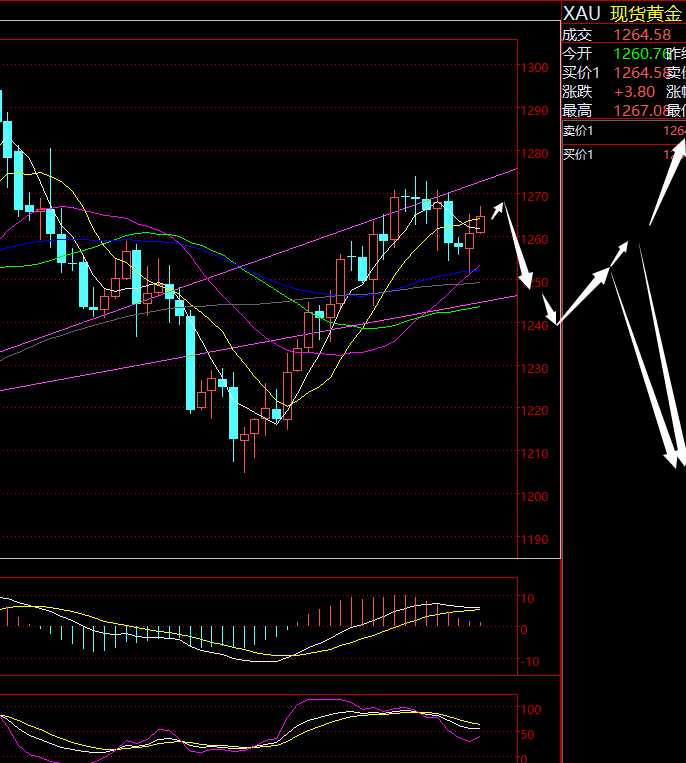The height and width of the screenshot is (763, 686).
Task: Click the 50 label on the bottom indicator axis
Action: click(527, 735)
